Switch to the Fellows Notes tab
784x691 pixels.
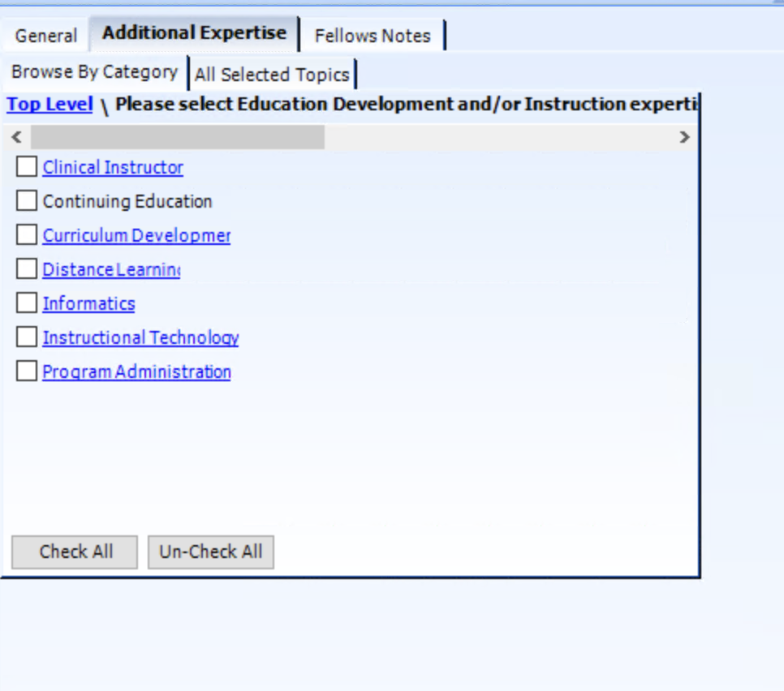tap(373, 36)
